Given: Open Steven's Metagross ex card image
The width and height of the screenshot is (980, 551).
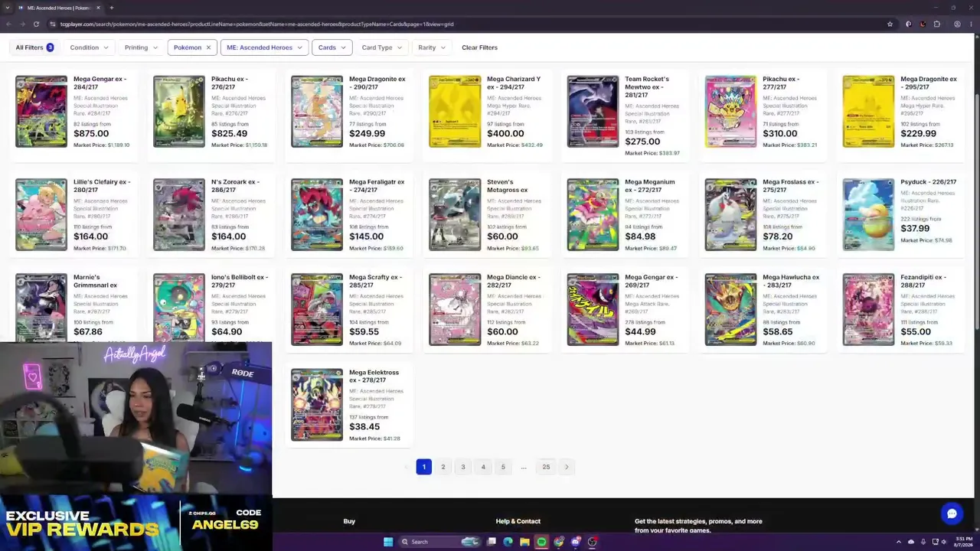Looking at the screenshot, I should pos(455,214).
